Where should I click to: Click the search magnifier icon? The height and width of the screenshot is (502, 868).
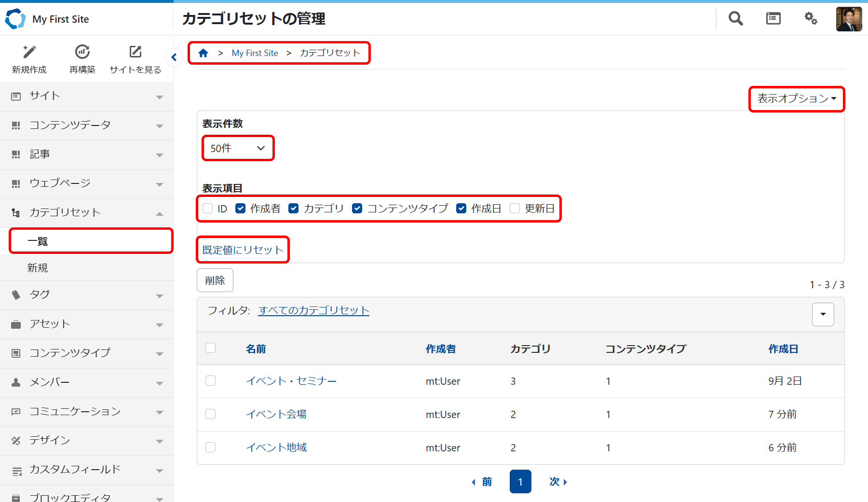[x=735, y=19]
